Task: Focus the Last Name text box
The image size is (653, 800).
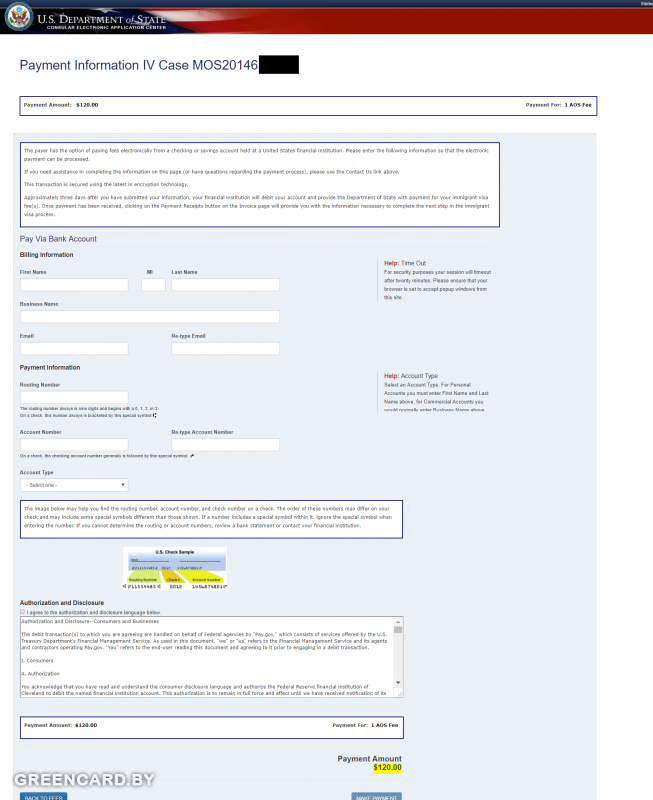Action: tap(225, 285)
